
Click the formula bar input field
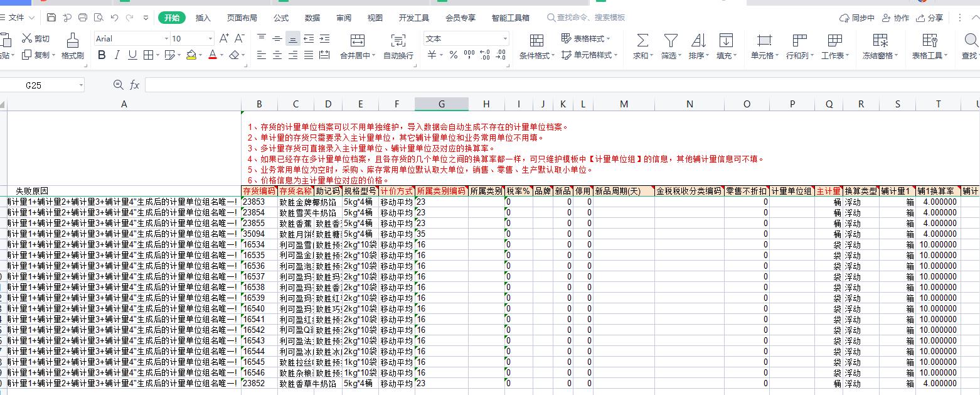pyautogui.click(x=562, y=85)
